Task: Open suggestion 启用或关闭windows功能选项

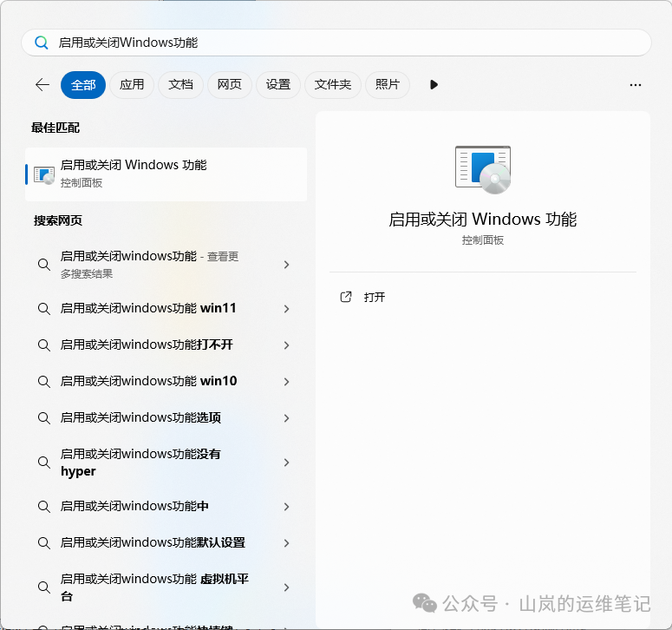Action: pos(166,417)
